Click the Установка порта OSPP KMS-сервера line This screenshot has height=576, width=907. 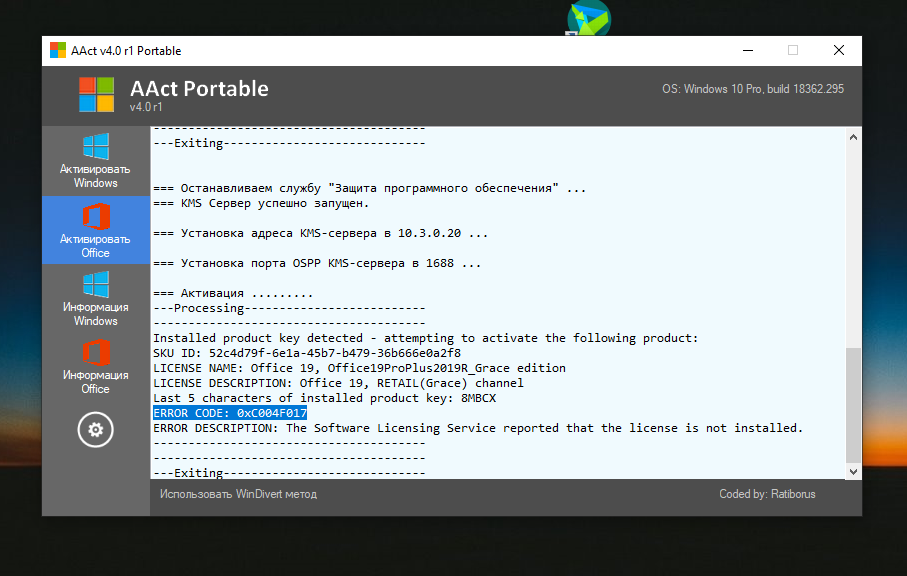[317, 263]
